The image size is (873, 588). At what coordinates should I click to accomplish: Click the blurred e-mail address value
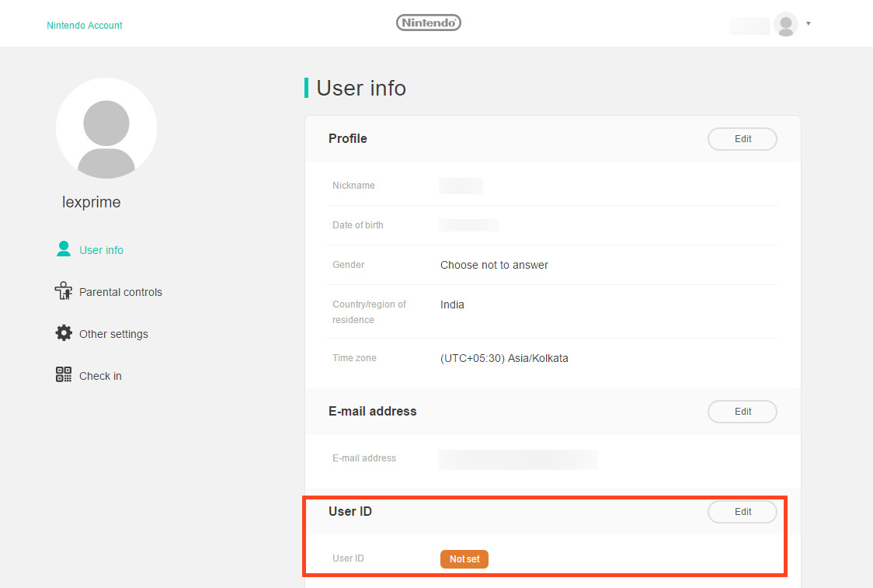click(x=518, y=459)
